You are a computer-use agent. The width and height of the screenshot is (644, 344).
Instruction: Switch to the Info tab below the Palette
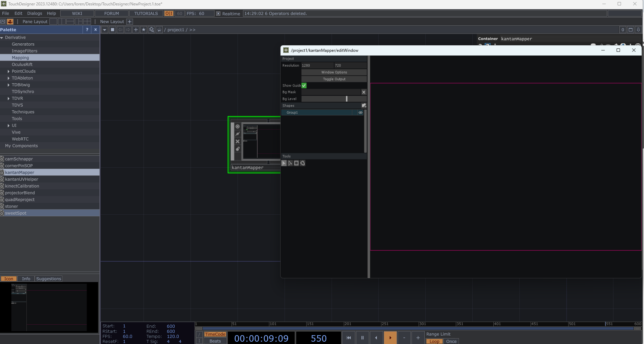pos(26,279)
